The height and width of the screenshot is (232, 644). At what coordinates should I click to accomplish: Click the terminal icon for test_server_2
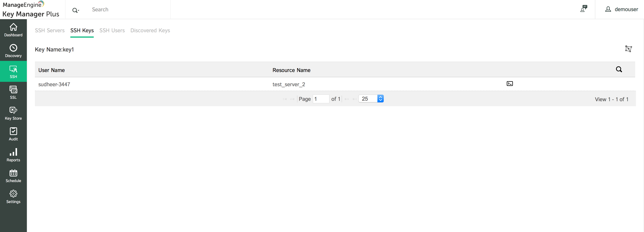(509, 84)
